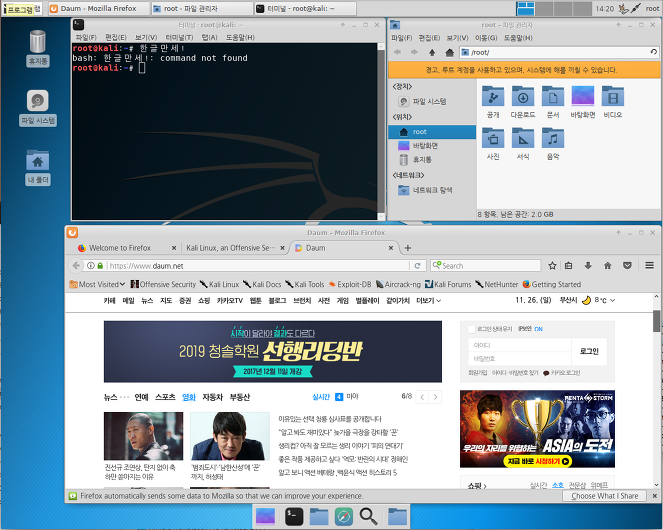Expand 더보기 menu on Daum navigation
Viewport: 663px width, 530px height.
(429, 301)
